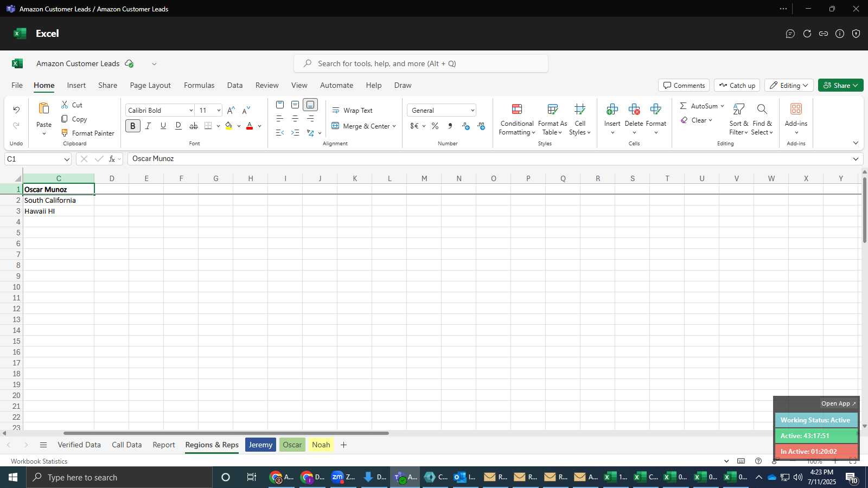Open font color dropdown arrow
The image size is (868, 488).
pos(259,126)
